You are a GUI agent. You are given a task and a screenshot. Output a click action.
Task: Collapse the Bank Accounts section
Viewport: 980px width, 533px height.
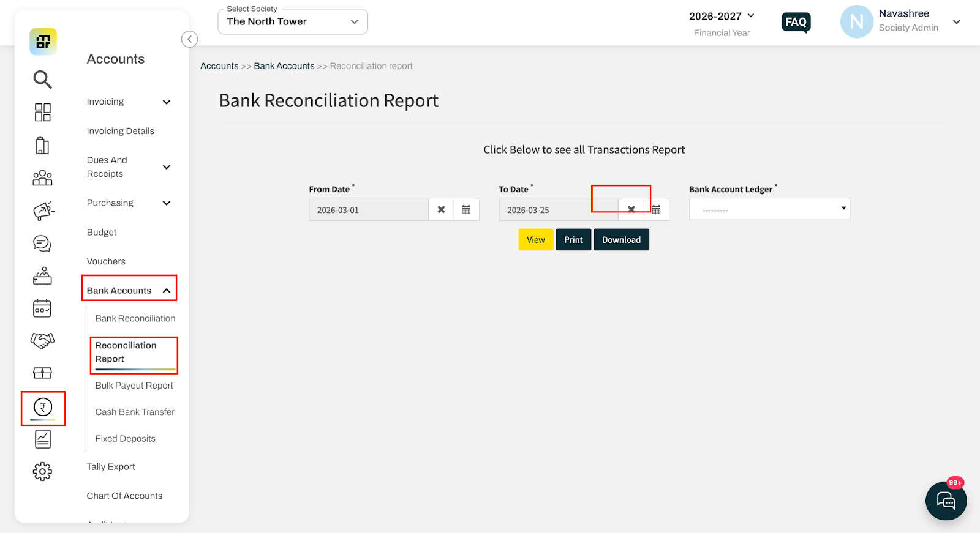pyautogui.click(x=167, y=291)
